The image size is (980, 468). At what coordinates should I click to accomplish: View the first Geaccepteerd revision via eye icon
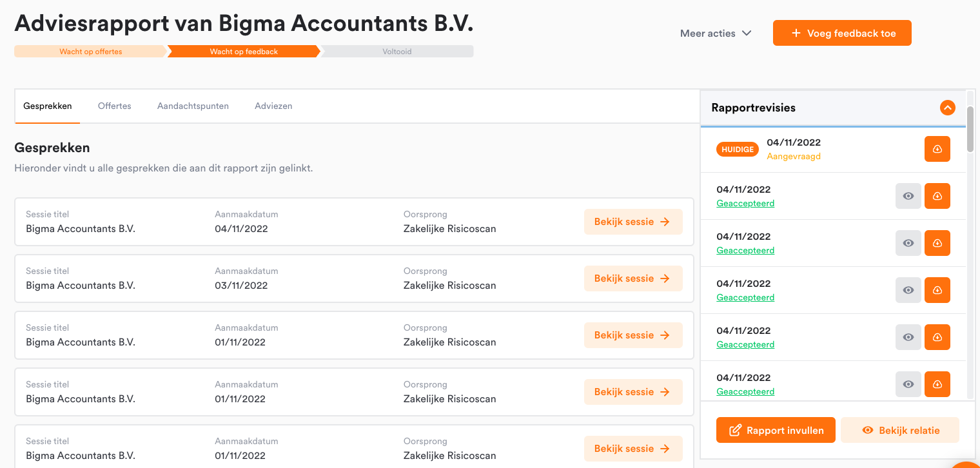(x=908, y=196)
